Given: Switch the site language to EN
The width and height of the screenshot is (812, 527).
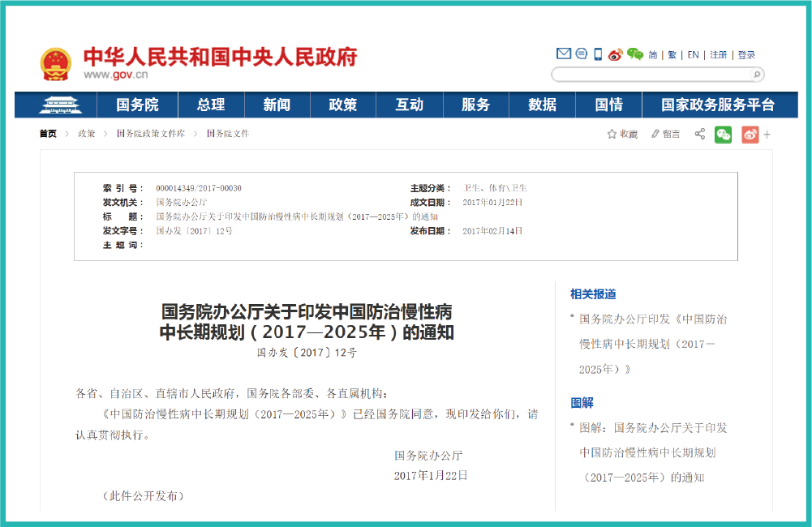Looking at the screenshot, I should click(x=693, y=55).
